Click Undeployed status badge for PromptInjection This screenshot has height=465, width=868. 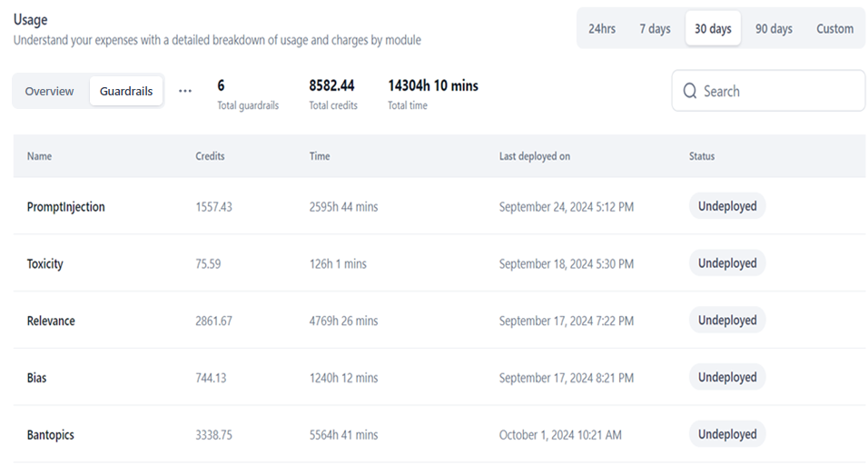[x=727, y=206]
